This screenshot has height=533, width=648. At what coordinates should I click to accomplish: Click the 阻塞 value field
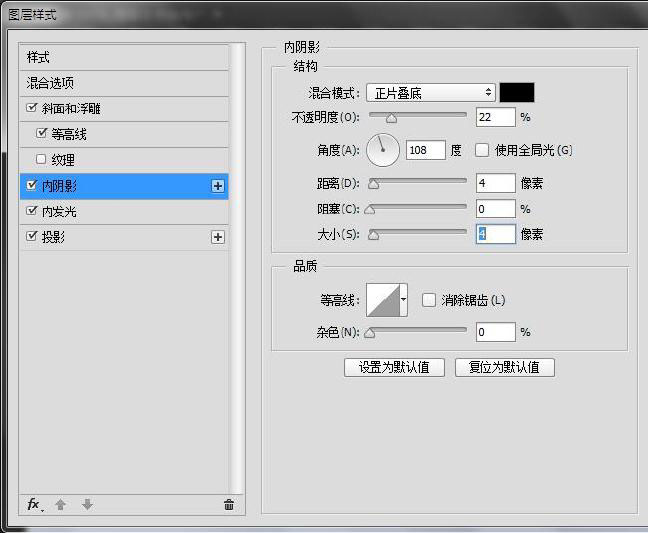click(496, 209)
